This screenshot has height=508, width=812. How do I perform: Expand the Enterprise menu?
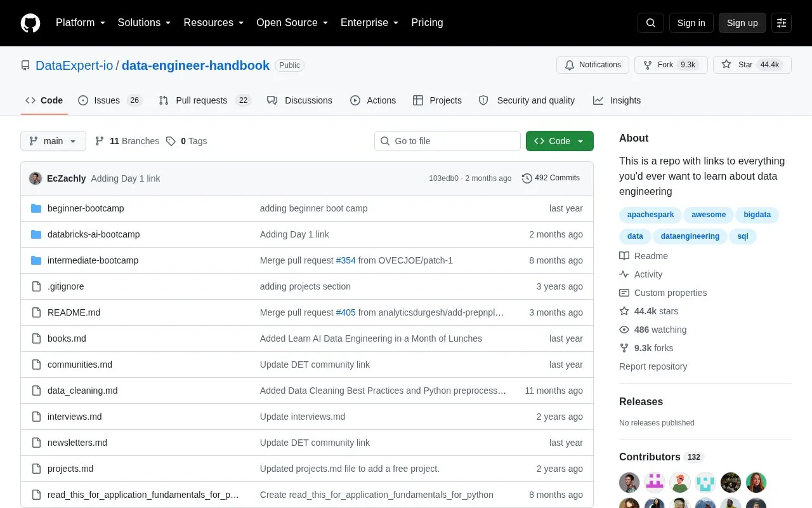coord(370,23)
